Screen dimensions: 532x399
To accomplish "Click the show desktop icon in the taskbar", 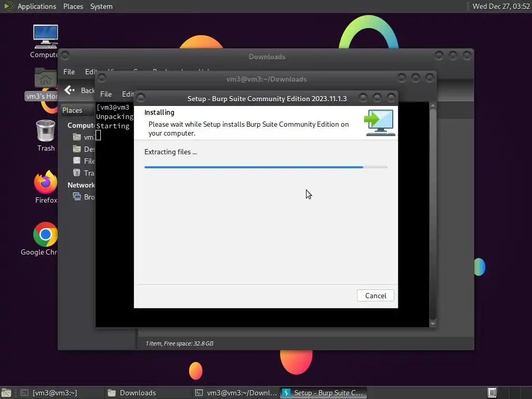I will pos(6,393).
